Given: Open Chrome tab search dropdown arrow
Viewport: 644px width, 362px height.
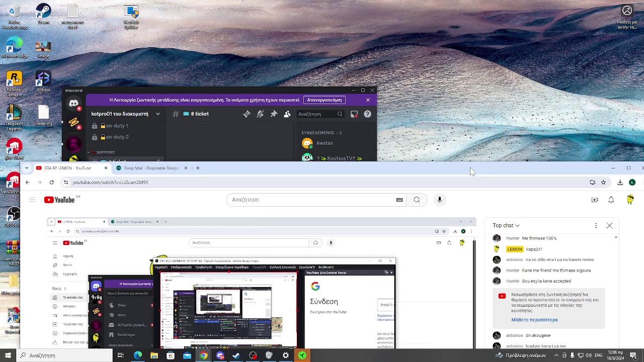Looking at the screenshot, I should coord(27,168).
